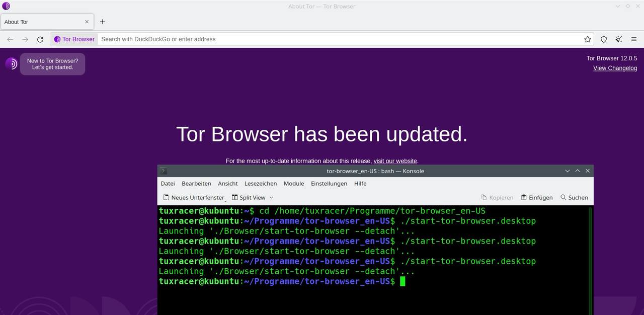Click the 'New to Tor Browser?' bubble

coord(53,64)
